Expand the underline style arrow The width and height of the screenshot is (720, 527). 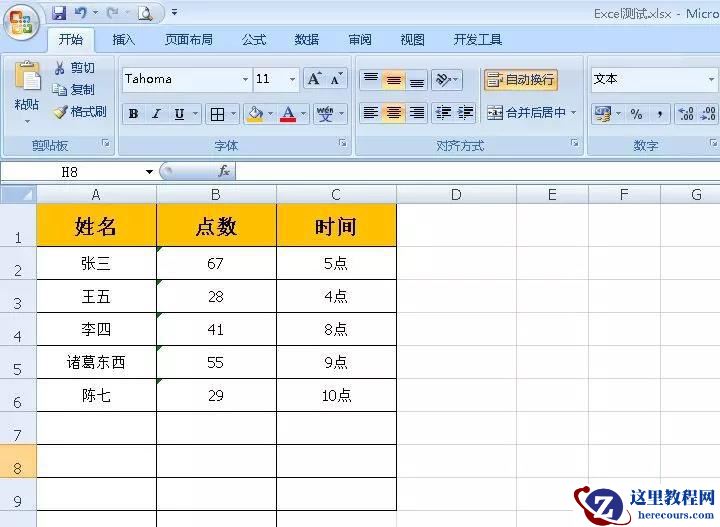pos(195,114)
